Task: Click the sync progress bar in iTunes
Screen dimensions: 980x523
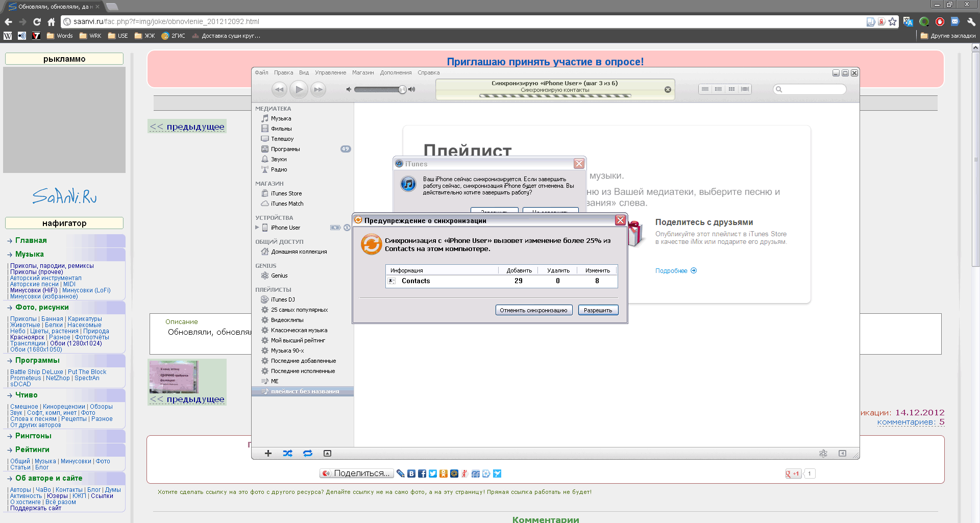Action: tap(555, 95)
